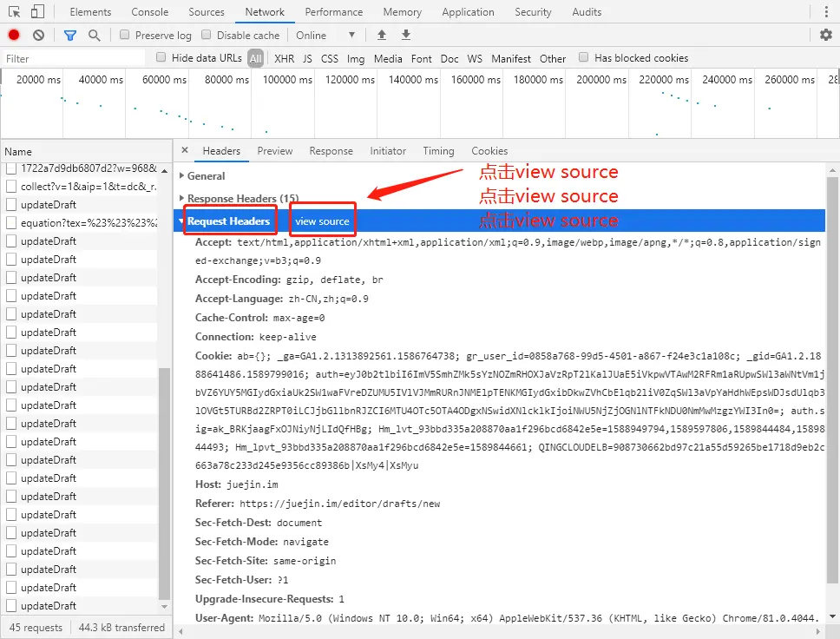Tick checkbox of last updateDraft request

(10, 606)
